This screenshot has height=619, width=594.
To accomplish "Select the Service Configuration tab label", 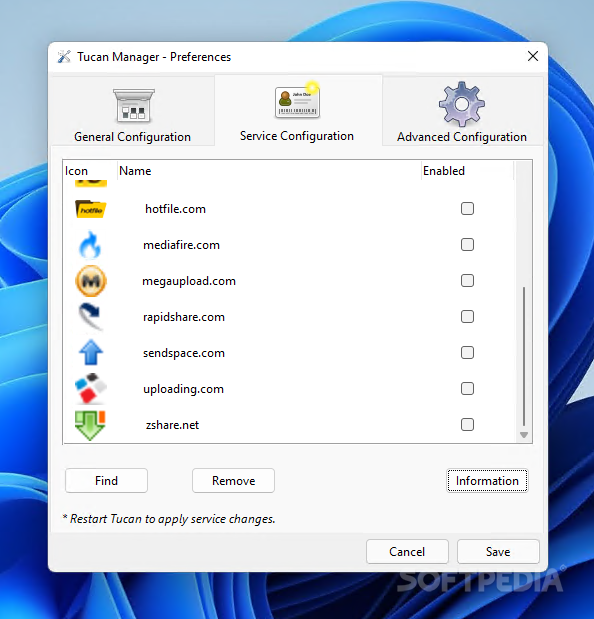I will (297, 136).
